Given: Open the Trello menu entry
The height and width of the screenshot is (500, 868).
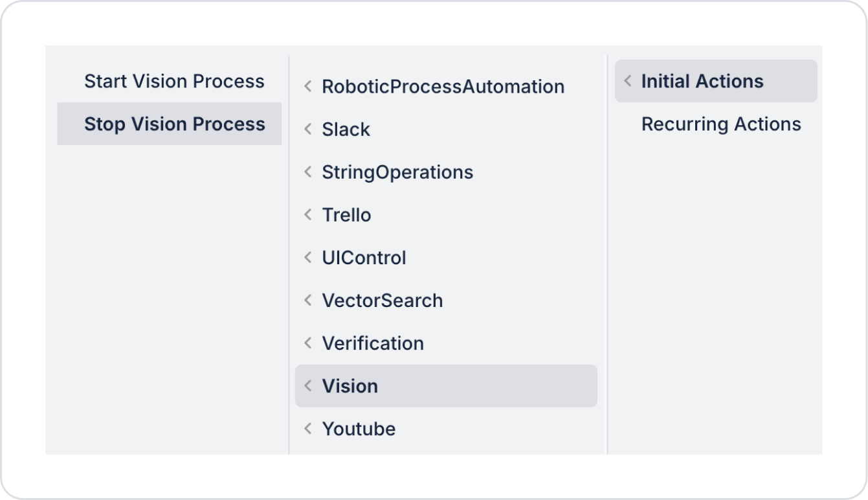Looking at the screenshot, I should (346, 215).
